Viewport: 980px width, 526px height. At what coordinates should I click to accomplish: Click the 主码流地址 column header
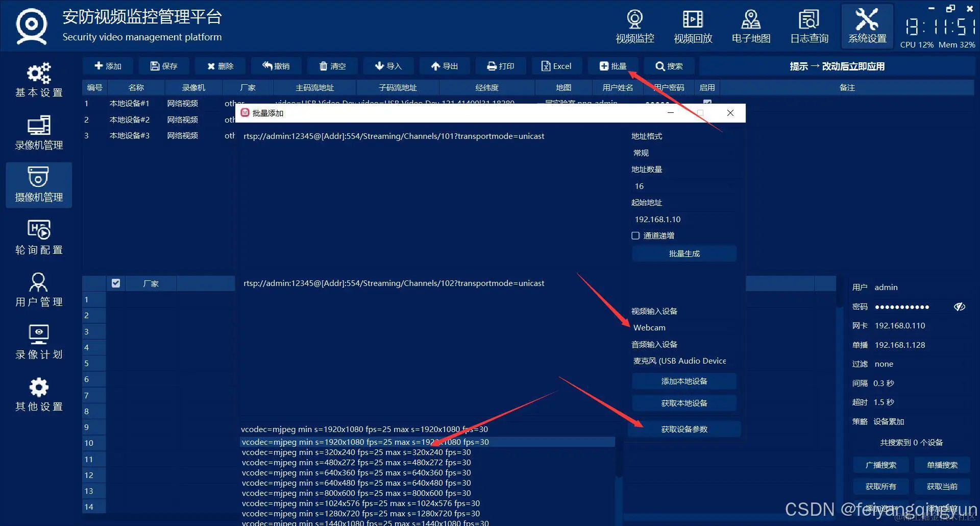pos(314,87)
